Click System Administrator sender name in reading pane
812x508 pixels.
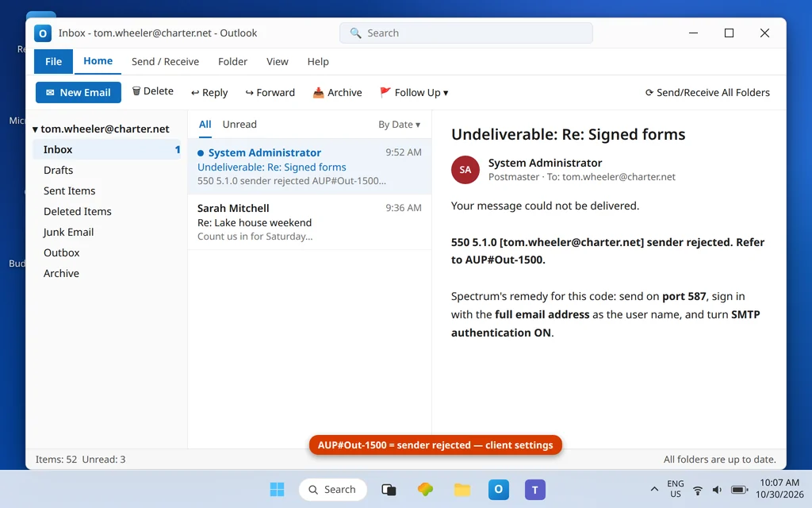click(545, 163)
